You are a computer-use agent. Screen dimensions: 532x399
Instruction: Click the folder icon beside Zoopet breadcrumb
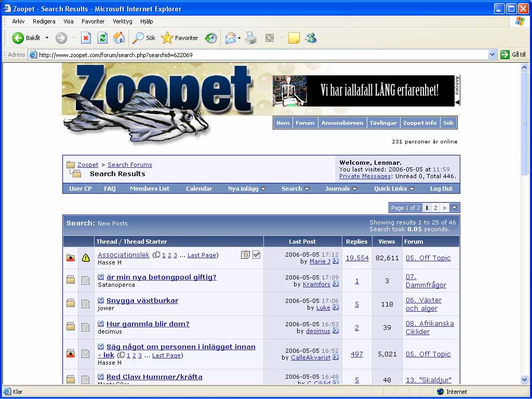pyautogui.click(x=71, y=165)
